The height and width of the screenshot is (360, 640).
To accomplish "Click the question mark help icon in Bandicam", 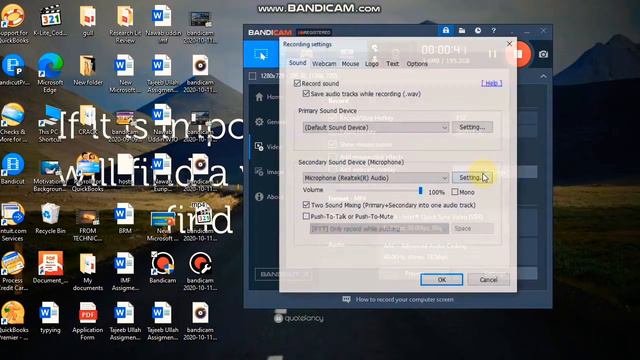I will pos(493,31).
